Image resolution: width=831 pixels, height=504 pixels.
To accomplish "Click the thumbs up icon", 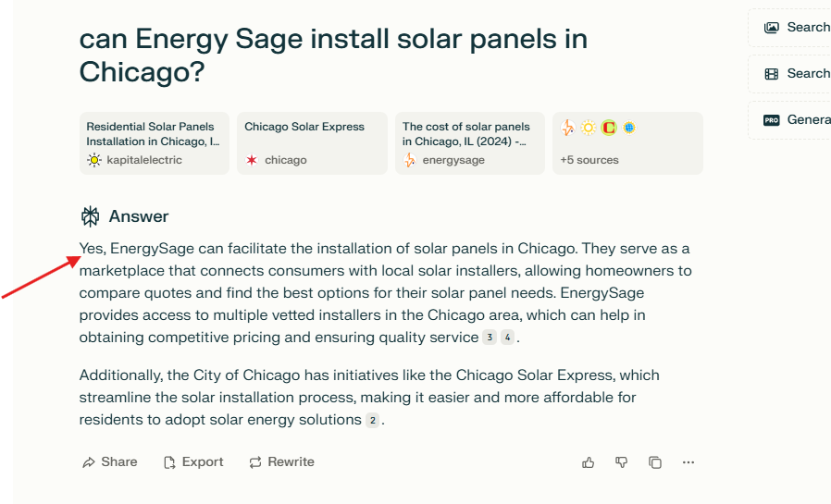I will [589, 462].
